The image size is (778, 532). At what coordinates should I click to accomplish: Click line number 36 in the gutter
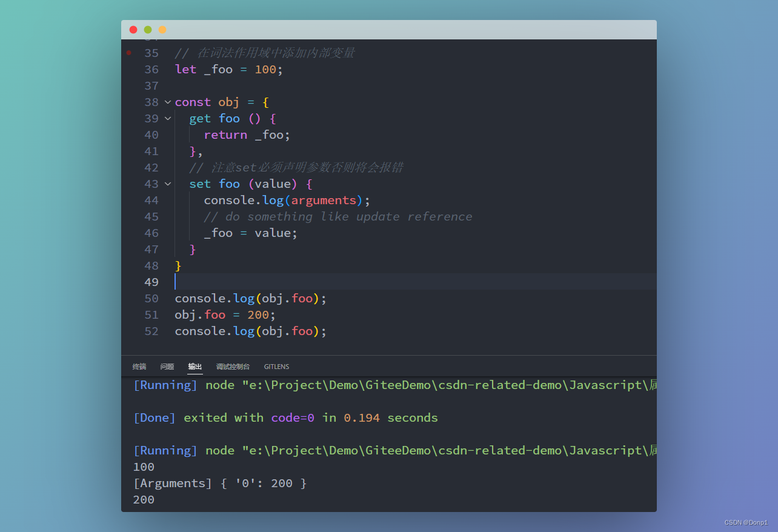(151, 69)
